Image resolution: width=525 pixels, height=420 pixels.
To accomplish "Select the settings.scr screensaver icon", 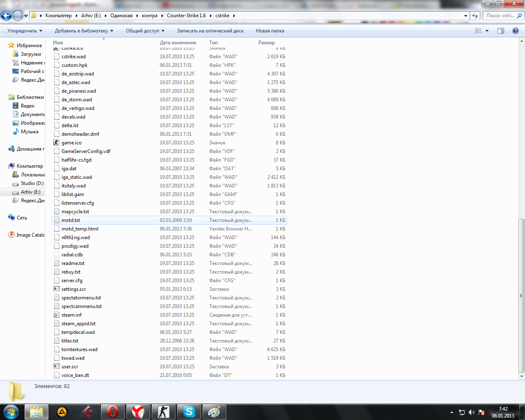I will [57, 289].
